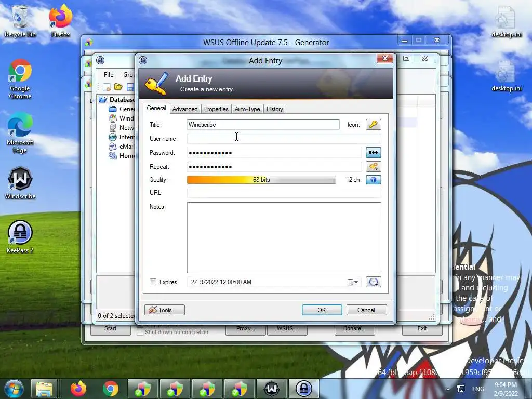Click the network tray icon
Viewport: 532px width, 399px height.
coord(461,389)
